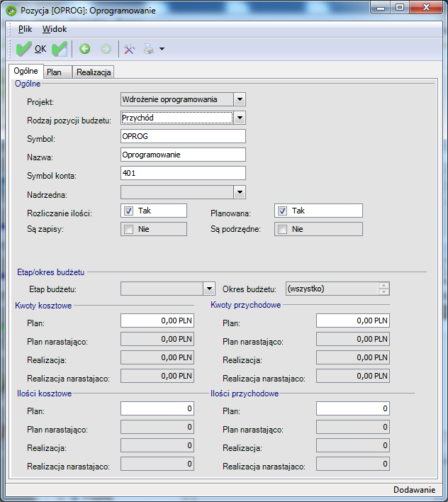The width and height of the screenshot is (448, 502).
Task: Click Ilości przychodowe Plan narastająco value
Action: pos(353,427)
